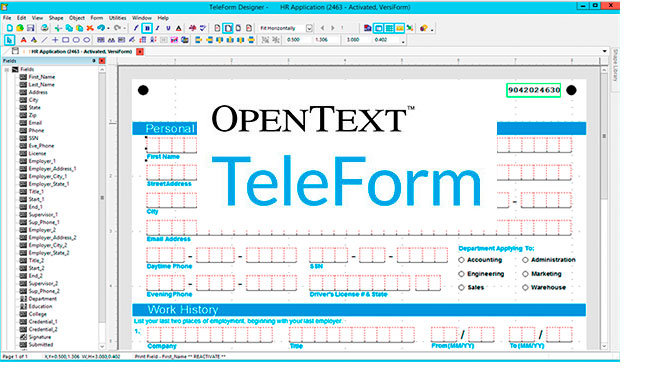
Task: Click the text color triangle A icon
Action: 179,28
